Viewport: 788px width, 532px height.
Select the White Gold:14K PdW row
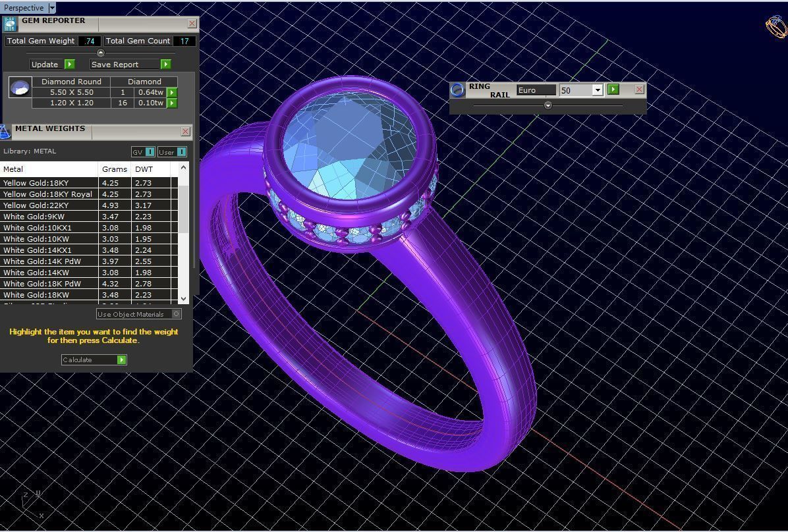pos(88,261)
